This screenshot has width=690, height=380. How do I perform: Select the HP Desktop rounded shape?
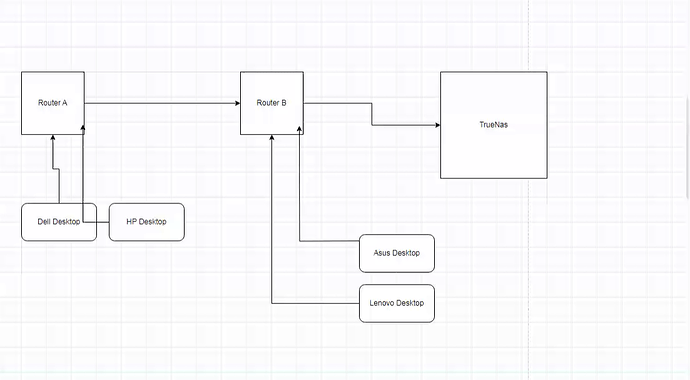tap(147, 222)
